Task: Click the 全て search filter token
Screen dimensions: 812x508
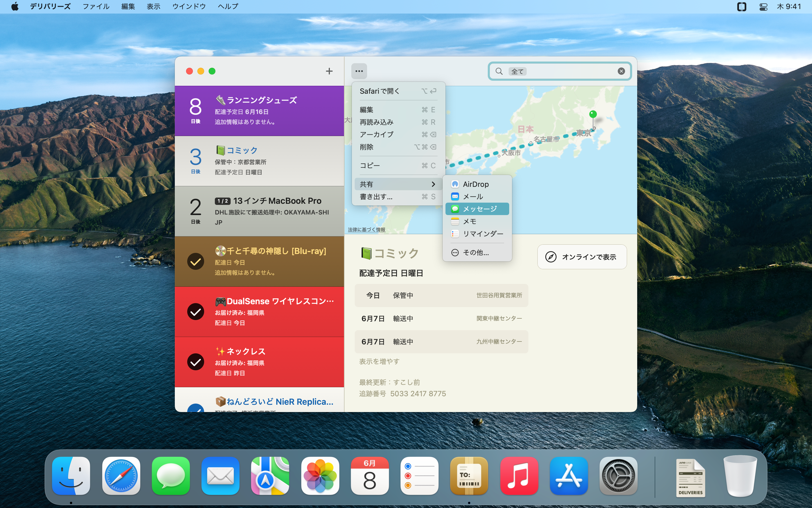Action: tap(517, 71)
